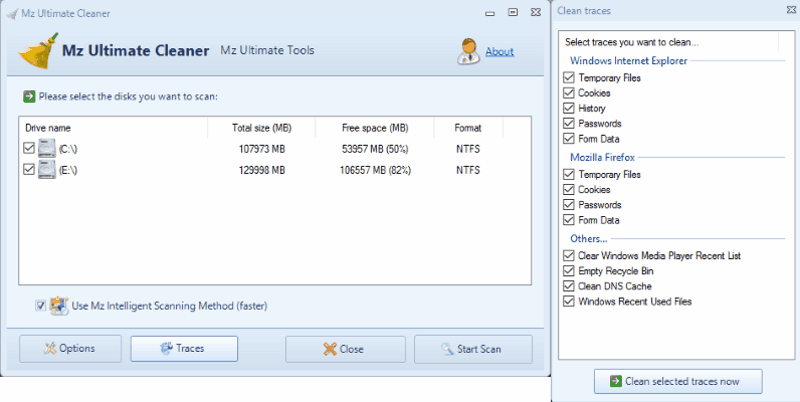800x402 pixels.
Task: Uncheck the C:\ drive checkbox
Action: click(29, 148)
